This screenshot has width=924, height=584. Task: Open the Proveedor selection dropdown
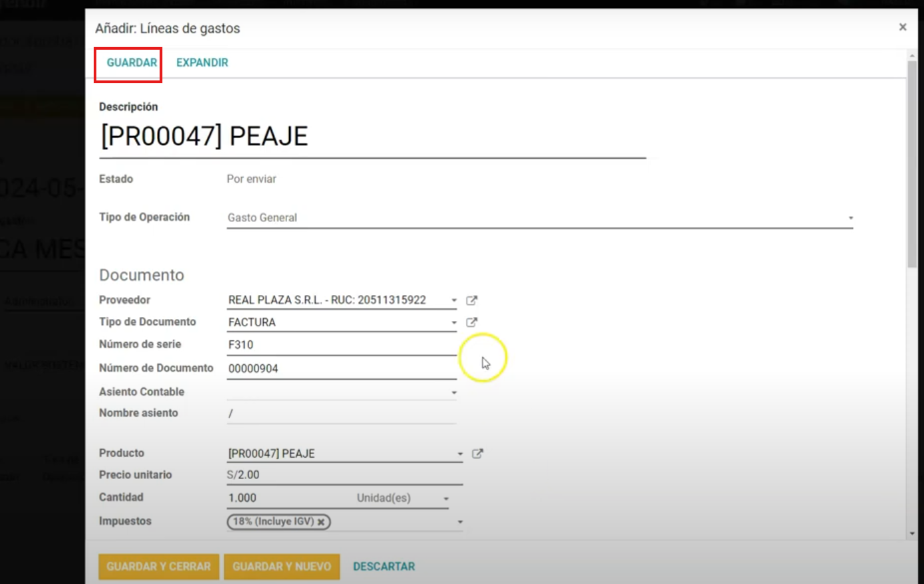(x=453, y=300)
